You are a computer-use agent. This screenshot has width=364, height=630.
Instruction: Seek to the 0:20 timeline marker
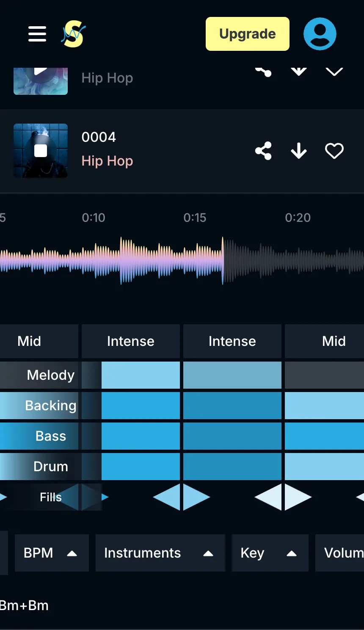(298, 218)
